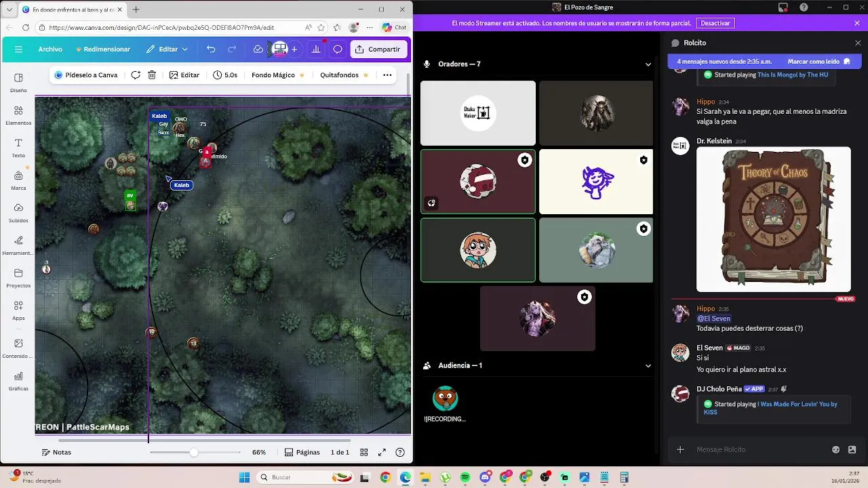Enter fullscreen presentation with expand icon
868x488 pixels.
click(x=382, y=452)
